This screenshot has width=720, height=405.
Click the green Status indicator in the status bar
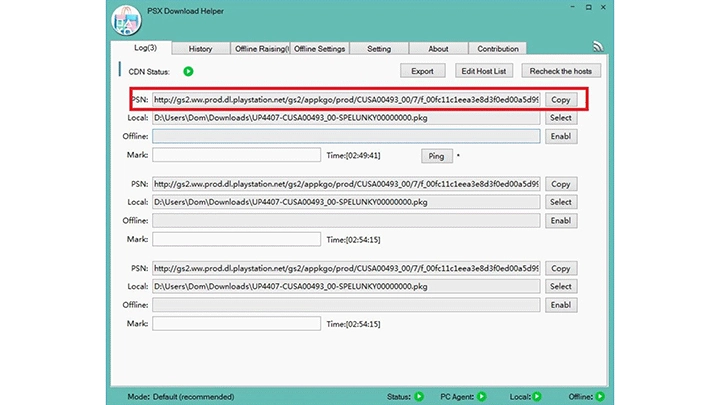click(x=419, y=396)
